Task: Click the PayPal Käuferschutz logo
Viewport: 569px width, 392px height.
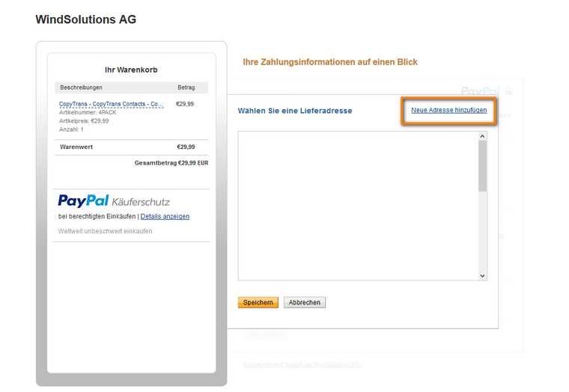Action: [114, 201]
